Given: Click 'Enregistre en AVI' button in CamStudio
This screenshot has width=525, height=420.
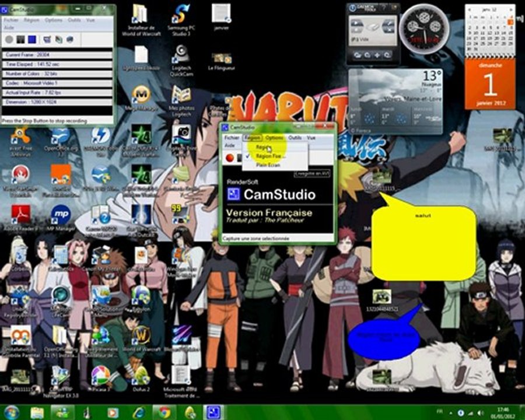Looking at the screenshot, I should (312, 174).
